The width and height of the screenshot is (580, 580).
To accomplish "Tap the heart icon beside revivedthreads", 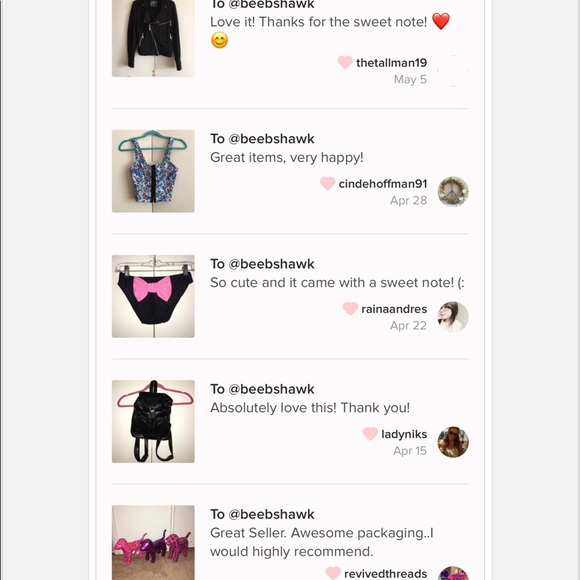I will click(x=333, y=573).
